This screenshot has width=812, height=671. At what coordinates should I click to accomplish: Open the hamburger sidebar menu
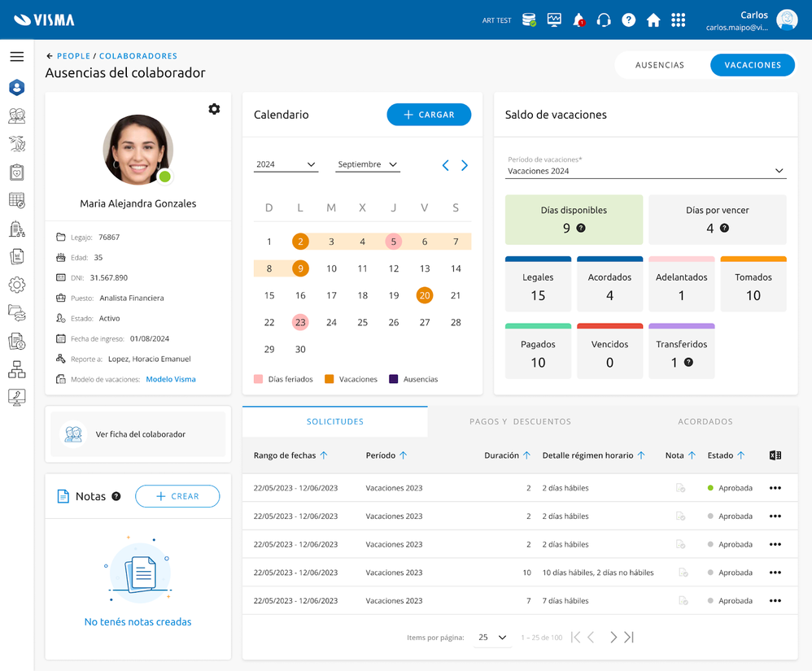16,57
